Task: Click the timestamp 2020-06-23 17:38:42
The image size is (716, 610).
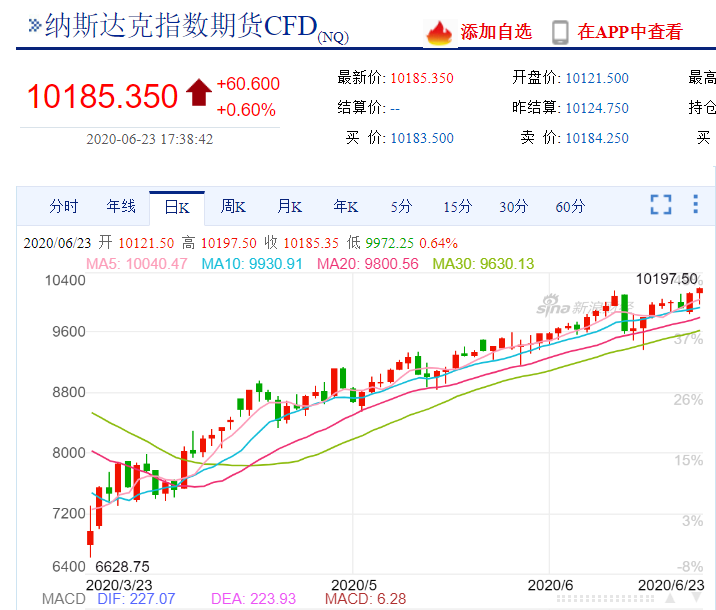Action: tap(150, 139)
